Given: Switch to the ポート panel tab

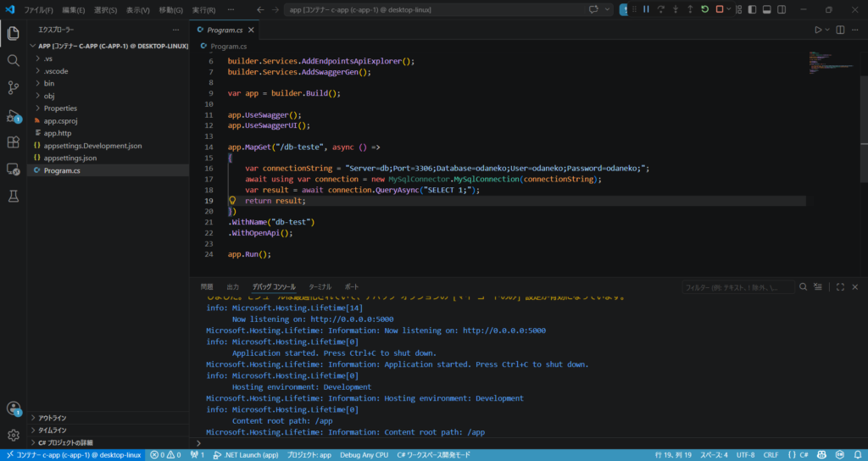Looking at the screenshot, I should coord(352,286).
